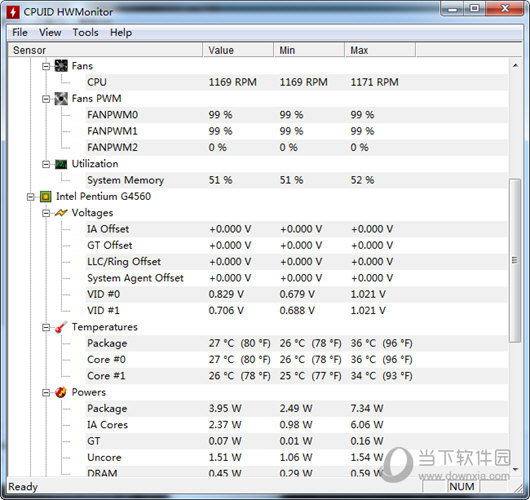Click the Min column header

[x=309, y=50]
